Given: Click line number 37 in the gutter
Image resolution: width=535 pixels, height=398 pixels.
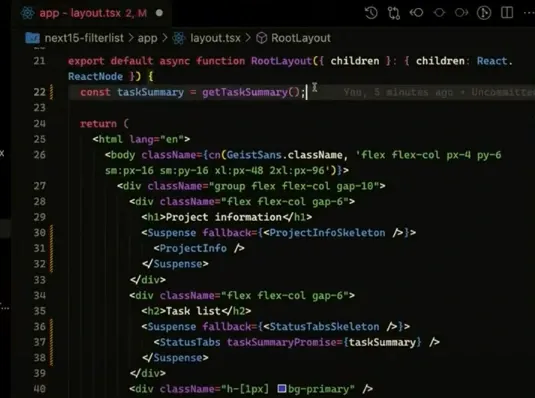Looking at the screenshot, I should coord(39,342).
